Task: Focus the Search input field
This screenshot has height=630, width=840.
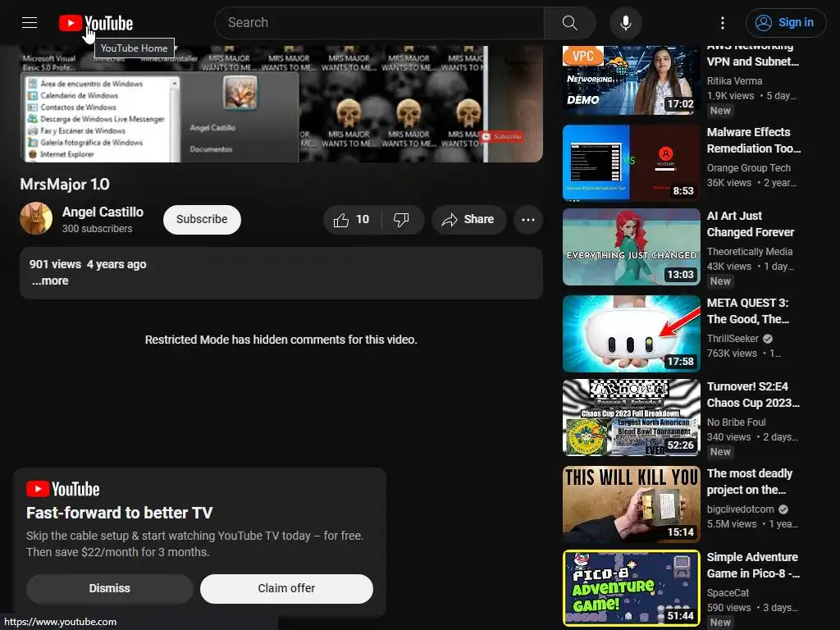Action: pos(379,23)
